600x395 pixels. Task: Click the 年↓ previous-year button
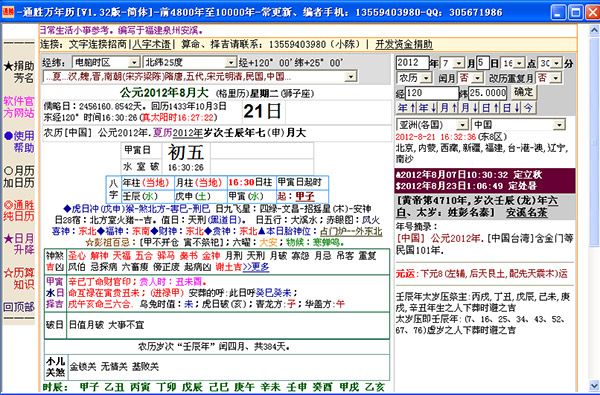pyautogui.click(x=427, y=108)
